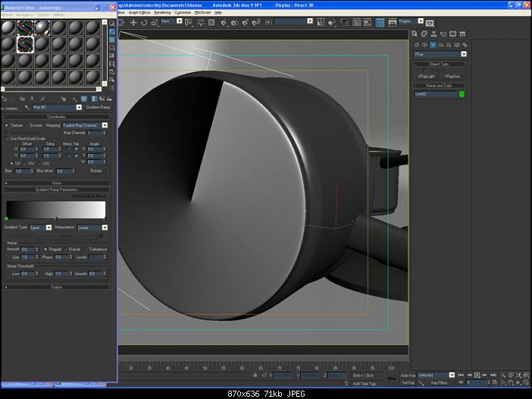Open the Customize menu
The height and width of the screenshot is (399, 532).
click(x=183, y=13)
